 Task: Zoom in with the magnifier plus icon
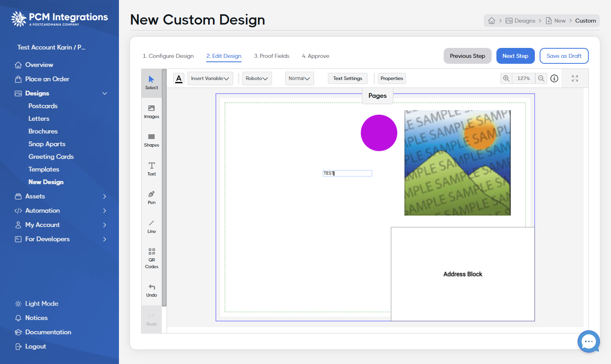[506, 78]
